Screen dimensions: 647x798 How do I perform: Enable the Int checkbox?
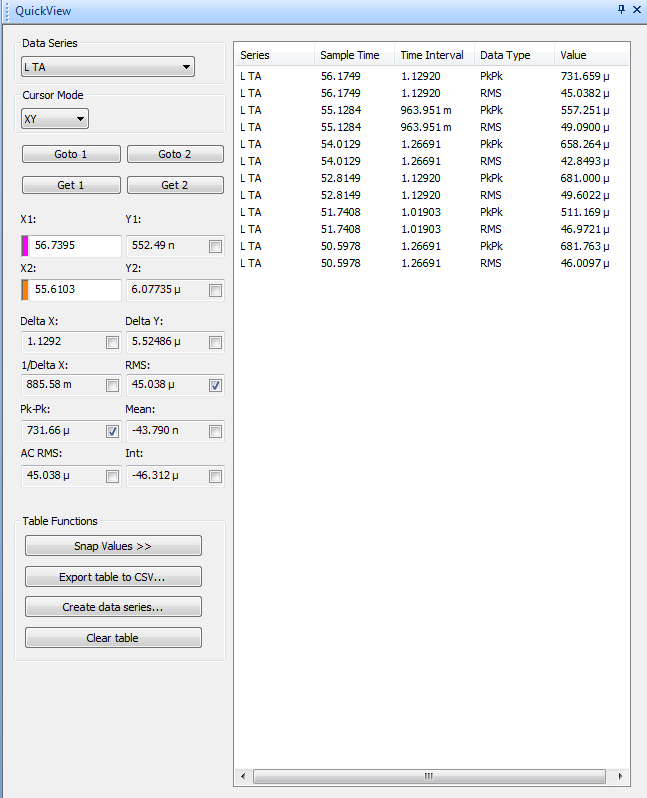pyautogui.click(x=215, y=476)
